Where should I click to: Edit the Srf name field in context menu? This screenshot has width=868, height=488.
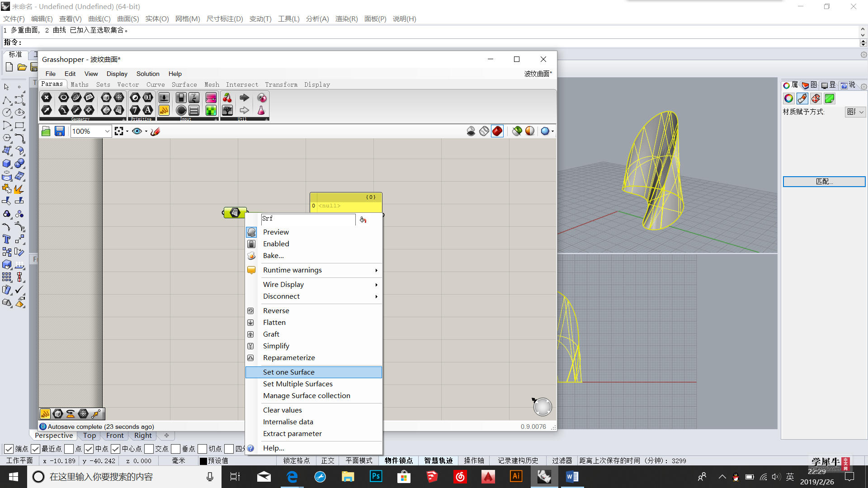coord(308,219)
